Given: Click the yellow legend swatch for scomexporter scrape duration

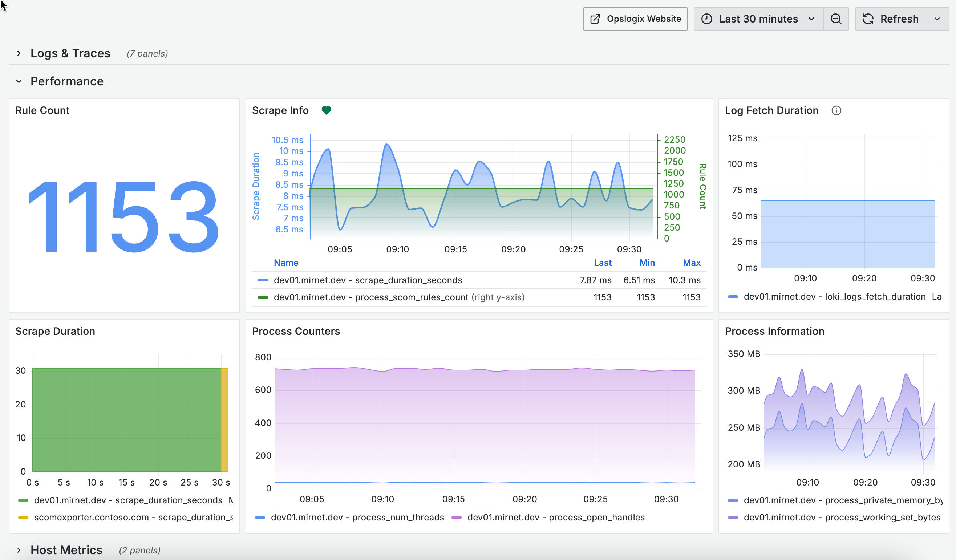Looking at the screenshot, I should click(x=24, y=517).
